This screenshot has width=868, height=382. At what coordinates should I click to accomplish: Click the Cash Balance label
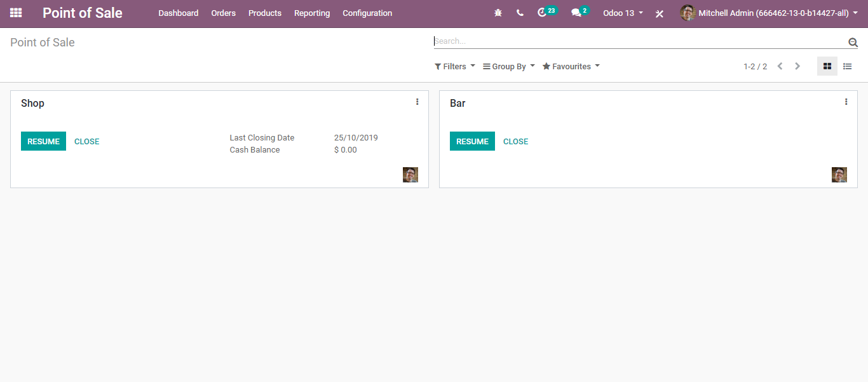point(255,150)
